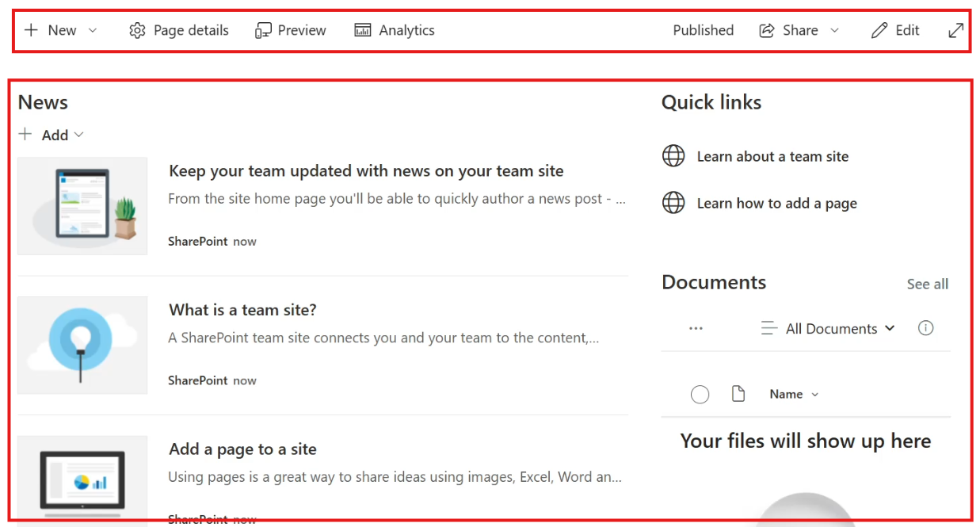This screenshot has width=980, height=527.
Task: Click globe icon for Learn about a team site
Action: (673, 156)
